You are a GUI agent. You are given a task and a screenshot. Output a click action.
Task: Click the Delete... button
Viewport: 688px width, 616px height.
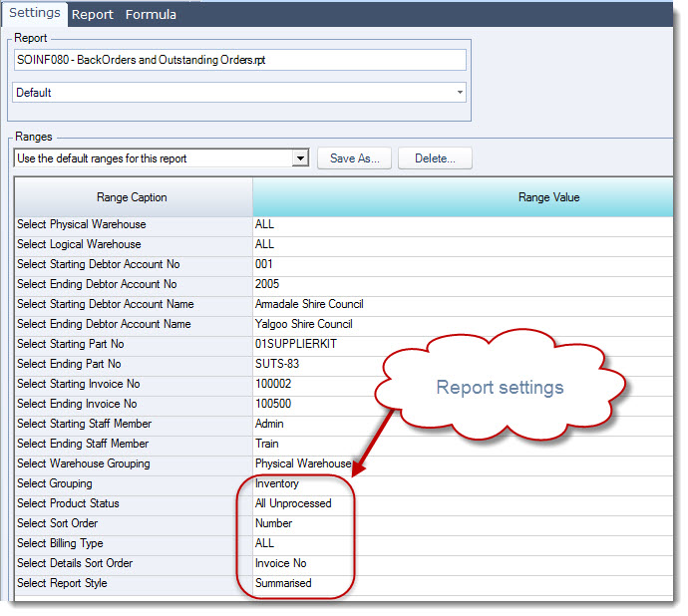(x=435, y=157)
